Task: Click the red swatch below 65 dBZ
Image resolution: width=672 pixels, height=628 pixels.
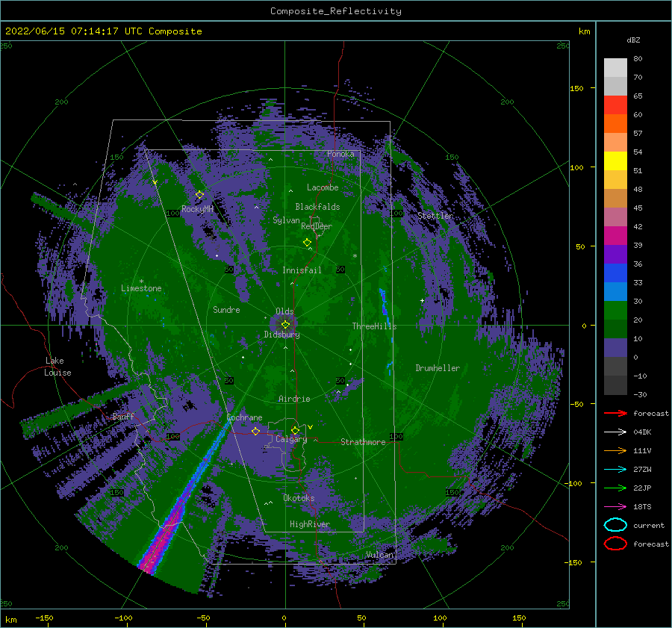Action: click(x=615, y=105)
